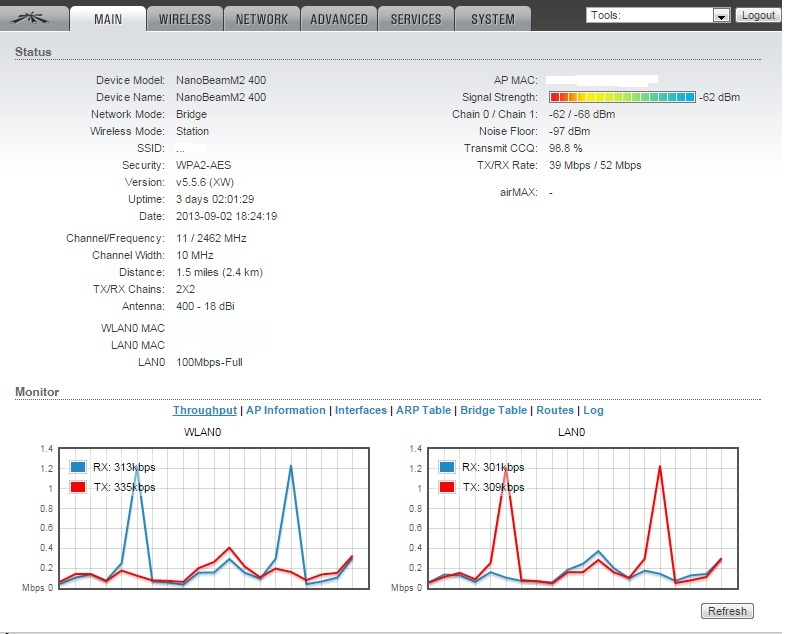
Task: Click the LAN0 value 100Mbps-Full
Action: coord(209,362)
